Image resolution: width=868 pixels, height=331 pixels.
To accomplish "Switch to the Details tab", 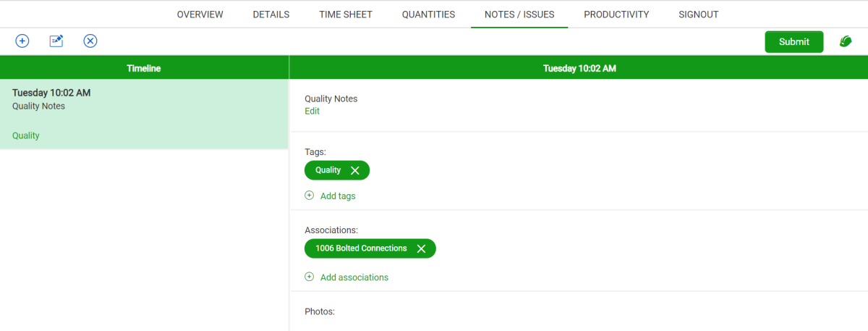I will (271, 14).
